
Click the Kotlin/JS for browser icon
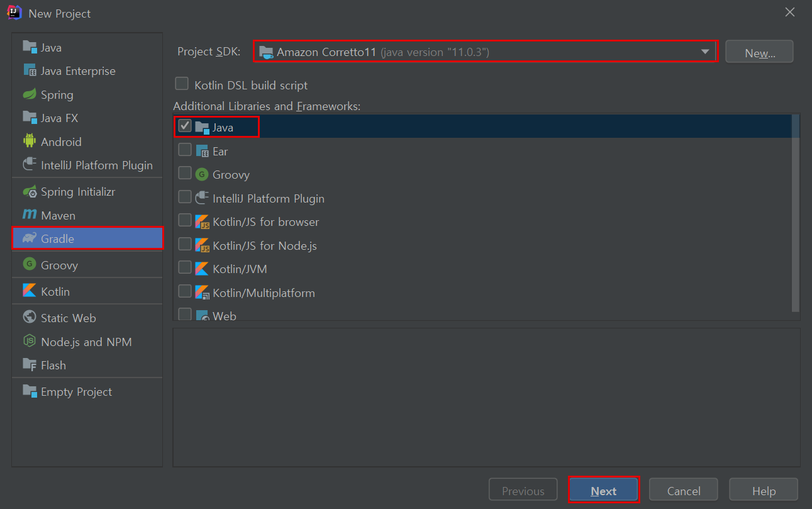202,221
